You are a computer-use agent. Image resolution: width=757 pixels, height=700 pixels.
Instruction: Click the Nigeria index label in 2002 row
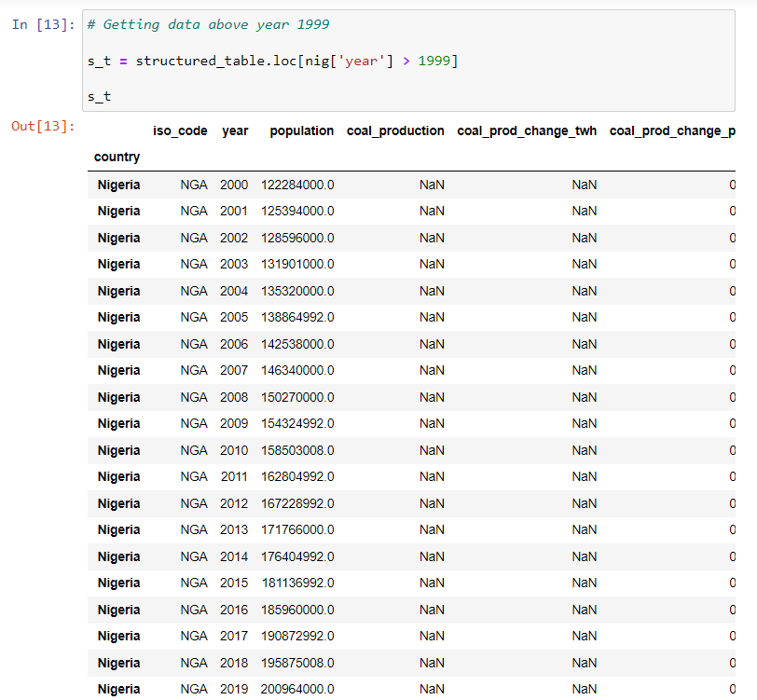click(118, 238)
